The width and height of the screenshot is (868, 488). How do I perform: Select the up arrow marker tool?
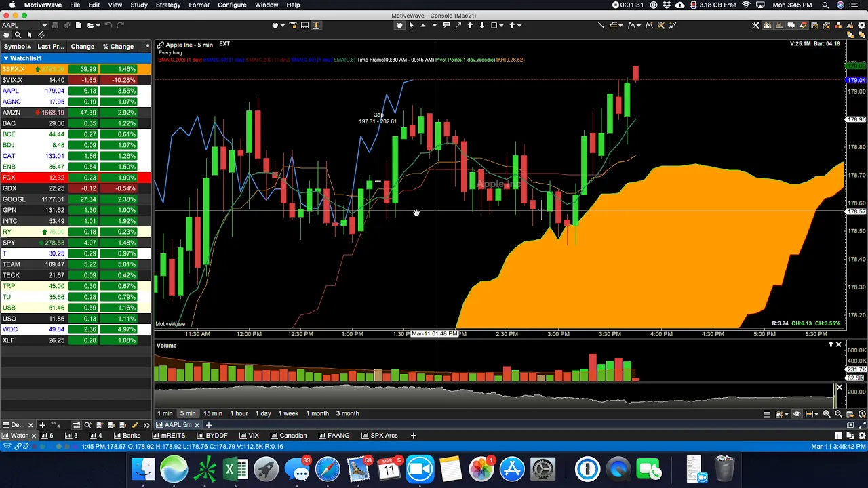point(470,25)
